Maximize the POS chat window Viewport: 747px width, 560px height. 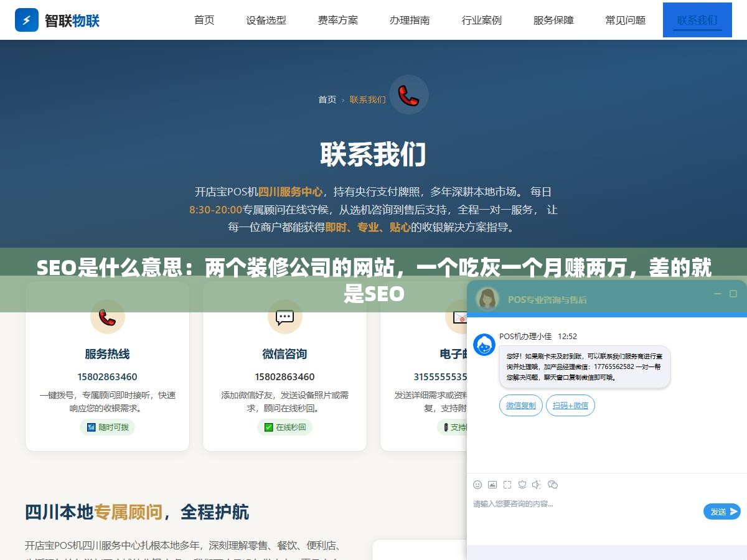coord(733,294)
